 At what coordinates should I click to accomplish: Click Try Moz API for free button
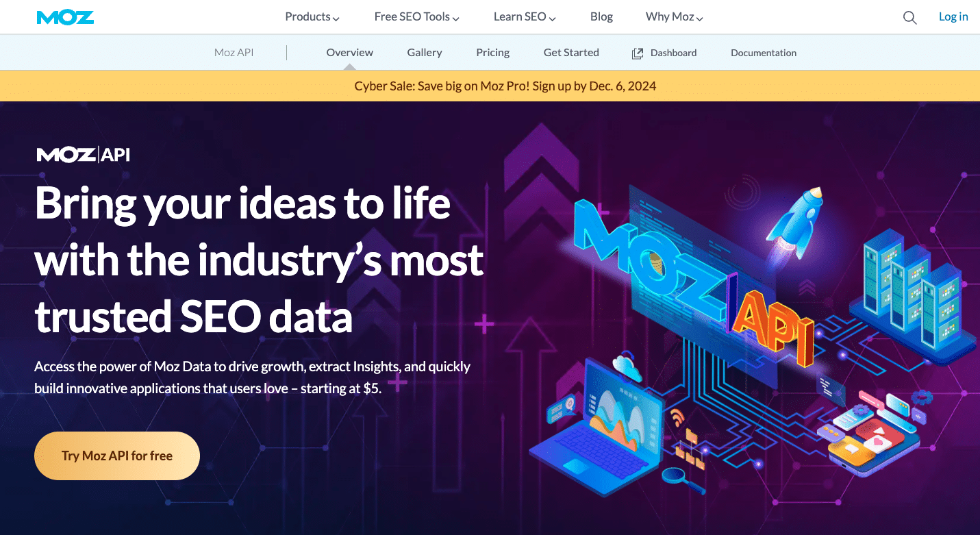(x=117, y=456)
